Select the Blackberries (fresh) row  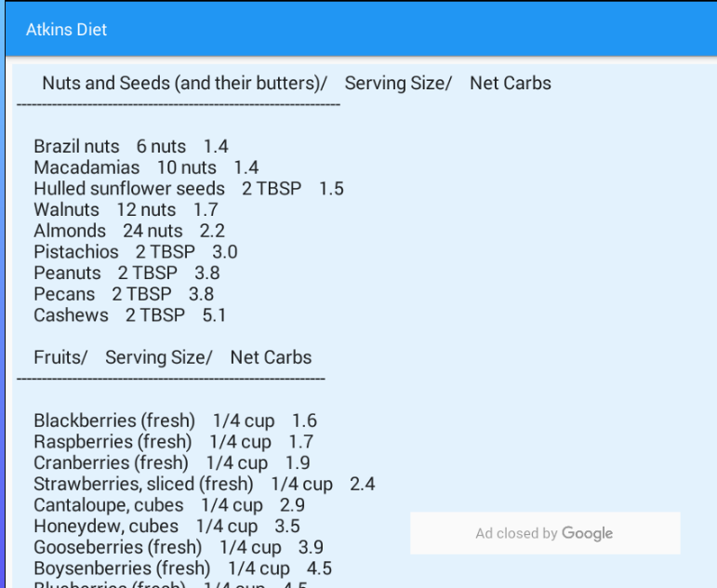[175, 421]
